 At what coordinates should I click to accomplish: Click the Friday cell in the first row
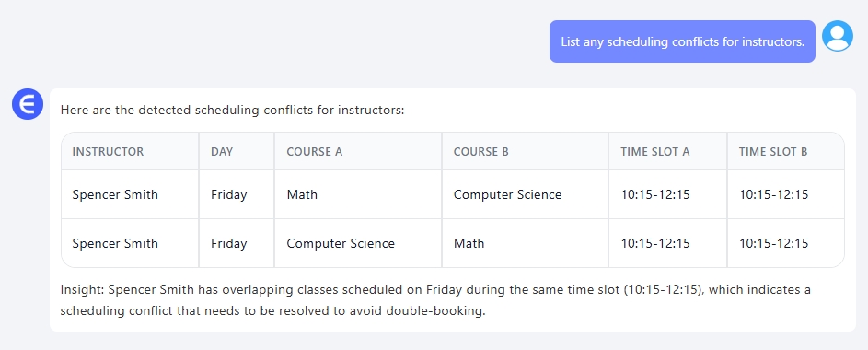(228, 195)
